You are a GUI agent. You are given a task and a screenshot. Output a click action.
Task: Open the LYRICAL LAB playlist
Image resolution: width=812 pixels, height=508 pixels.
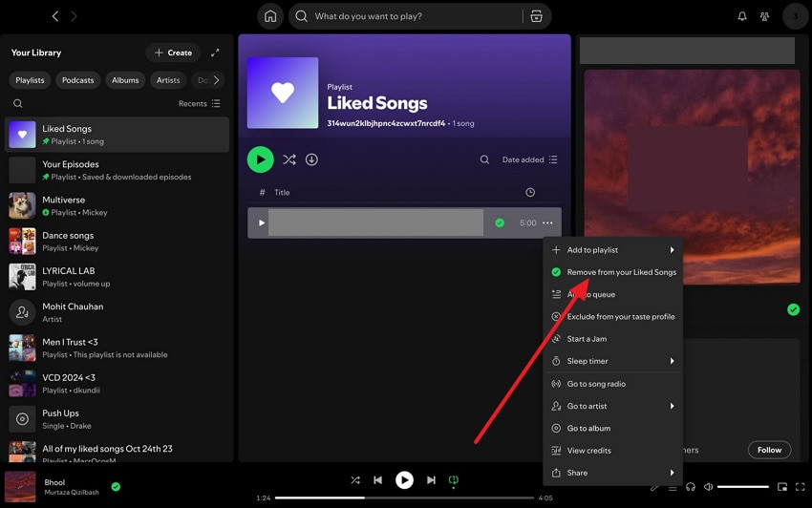coord(118,277)
